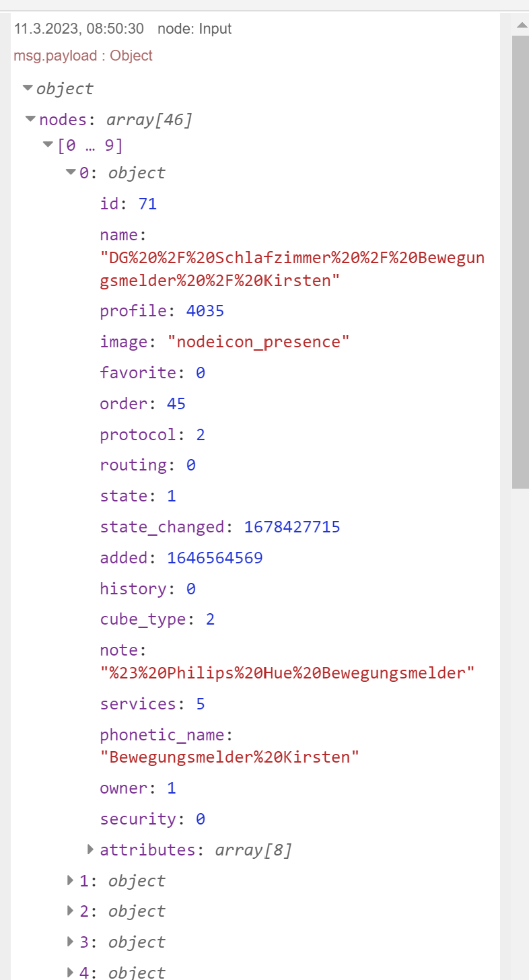Click the vertical scrollbar thumb
529x980 pixels.
(x=521, y=262)
